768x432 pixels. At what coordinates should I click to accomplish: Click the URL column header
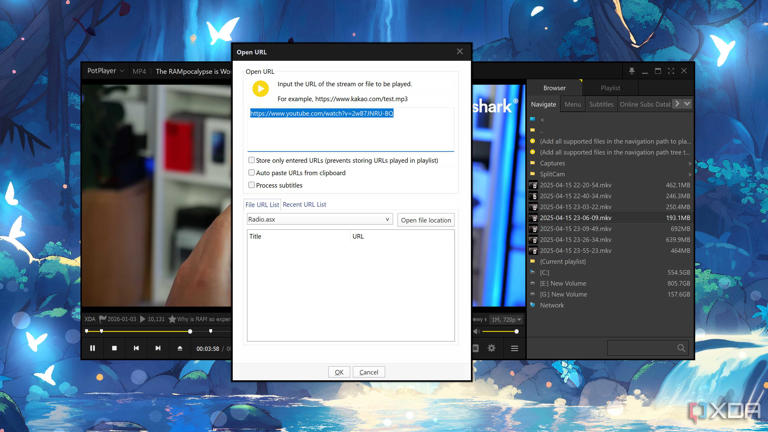pos(358,236)
